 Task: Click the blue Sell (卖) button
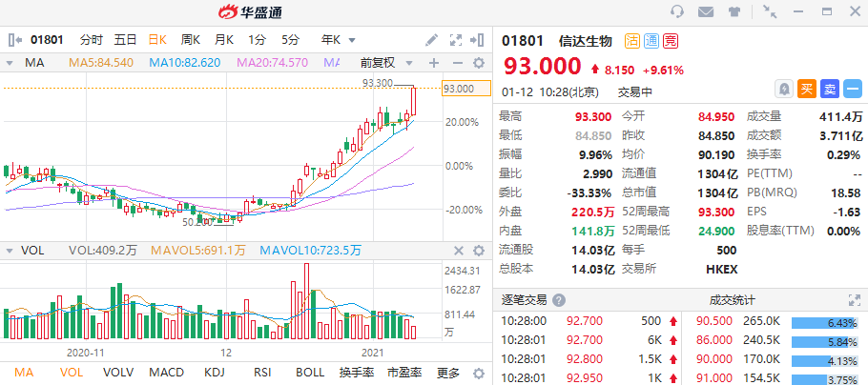point(830,89)
